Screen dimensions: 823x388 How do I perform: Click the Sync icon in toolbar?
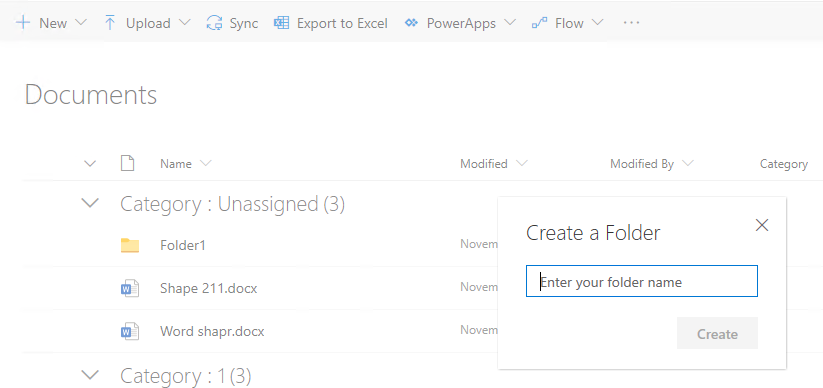click(214, 23)
